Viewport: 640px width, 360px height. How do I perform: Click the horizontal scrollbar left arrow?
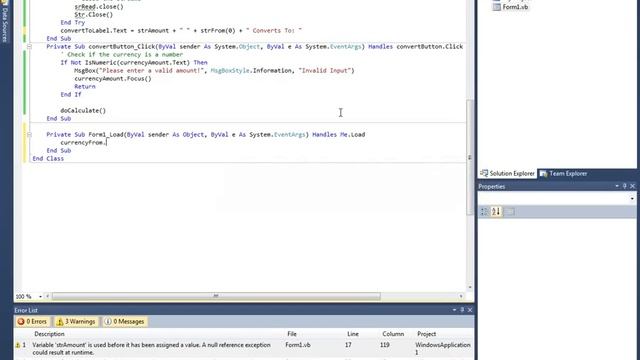coord(48,296)
